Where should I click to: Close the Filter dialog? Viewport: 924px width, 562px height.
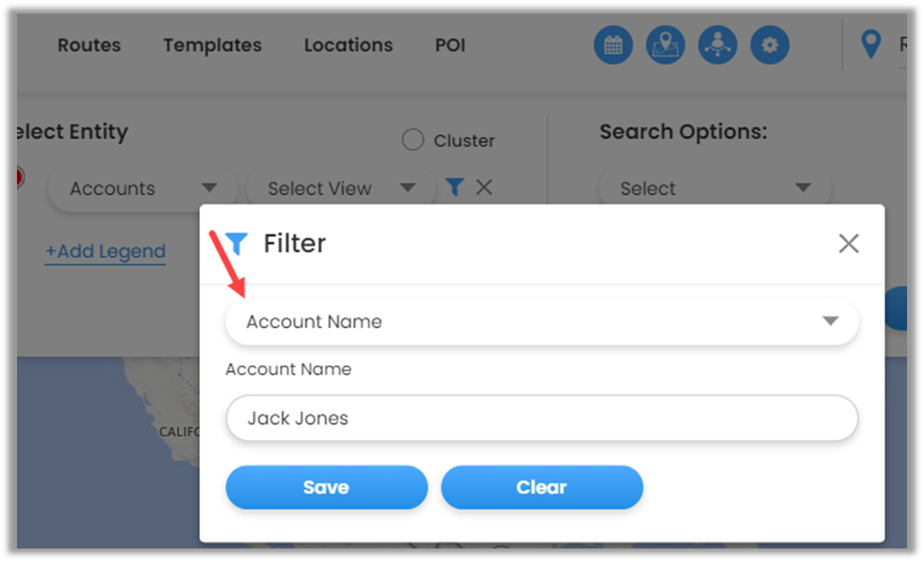pos(849,244)
